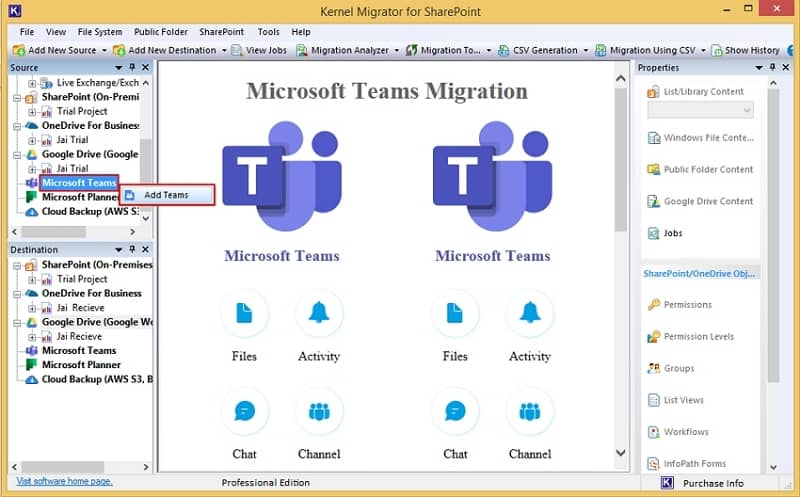This screenshot has height=497, width=800.
Task: Expand Live Exchange node in Source tree
Action: [x=32, y=83]
